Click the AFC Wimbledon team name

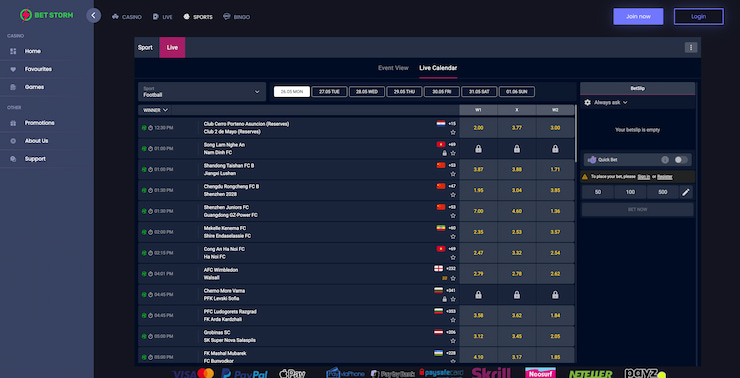pyautogui.click(x=221, y=270)
